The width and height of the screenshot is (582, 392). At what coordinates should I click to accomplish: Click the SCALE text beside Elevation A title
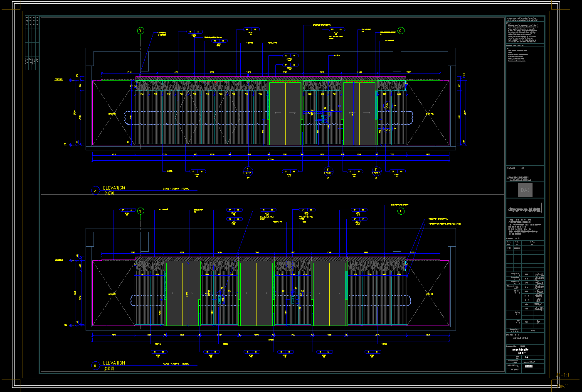click(x=176, y=189)
